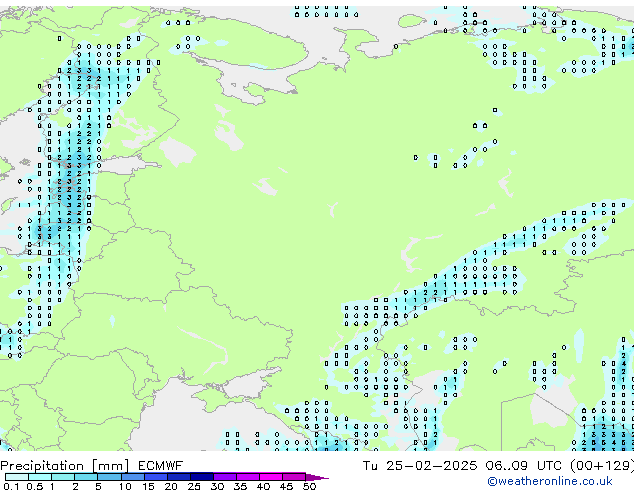Click the 0.5–1 mm legend color box
This screenshot has width=634, height=490.
40,477
